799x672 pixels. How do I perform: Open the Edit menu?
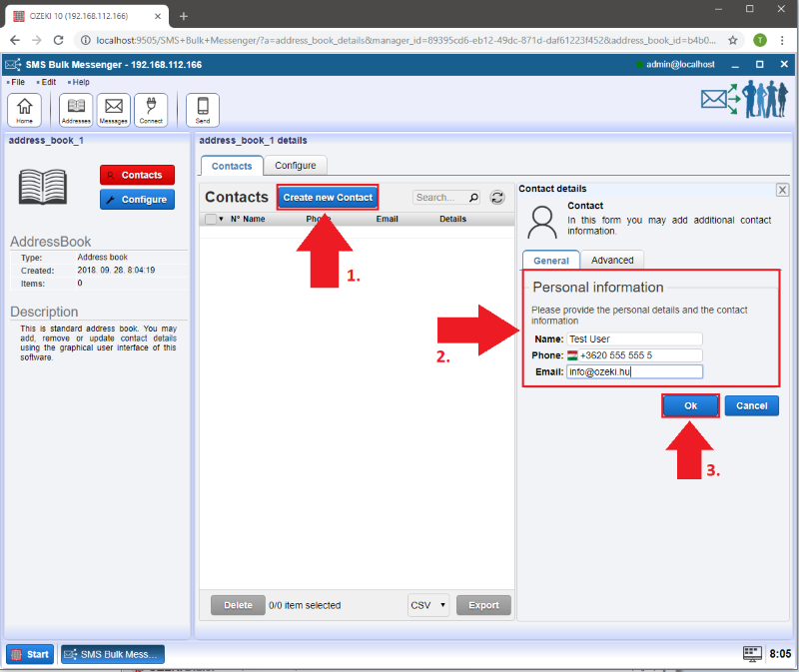(x=48, y=82)
